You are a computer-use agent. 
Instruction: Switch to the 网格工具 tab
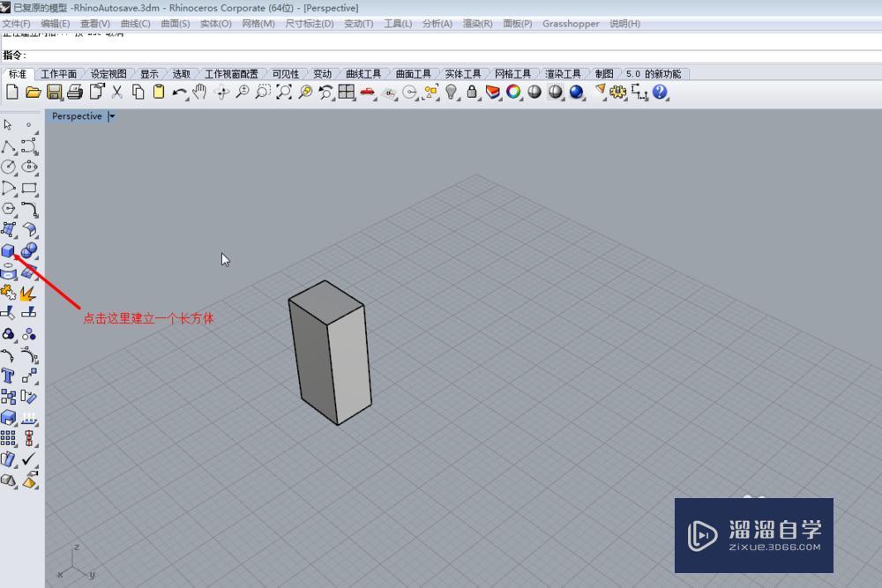(512, 74)
